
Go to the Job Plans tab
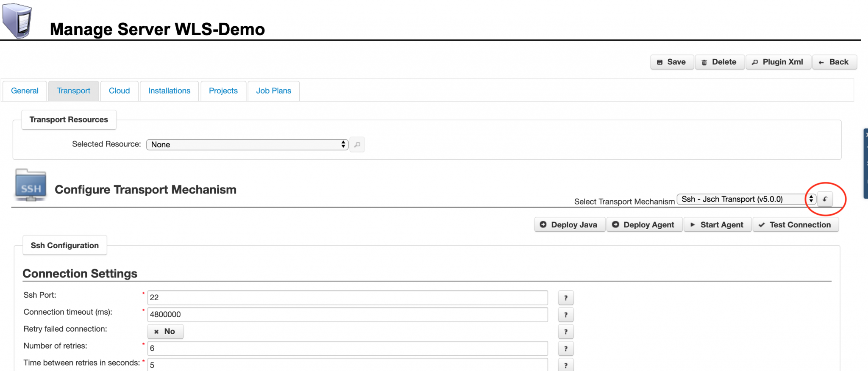[273, 91]
